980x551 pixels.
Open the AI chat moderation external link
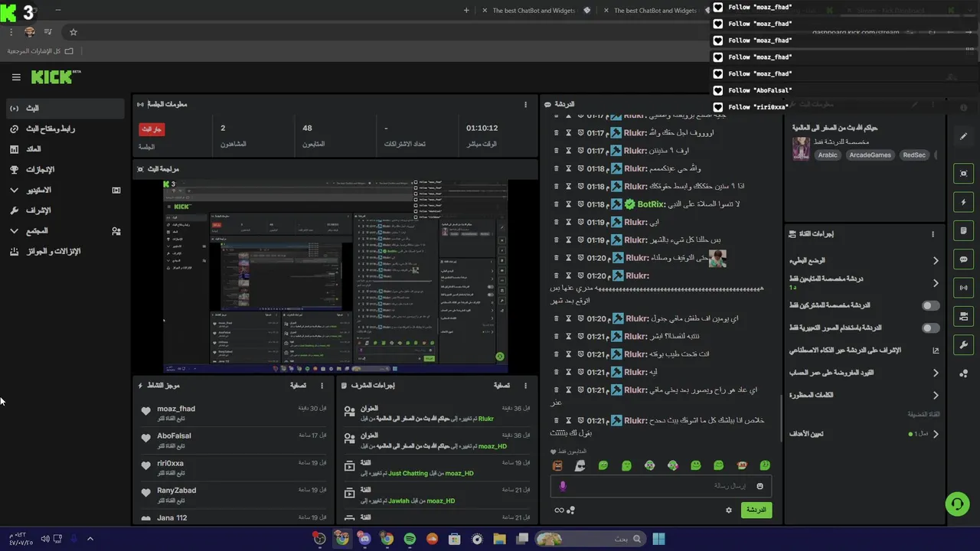coord(936,350)
